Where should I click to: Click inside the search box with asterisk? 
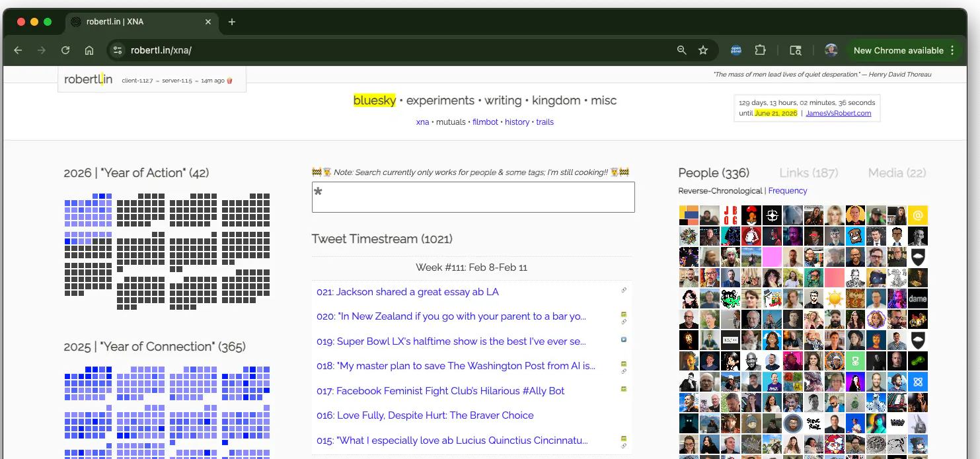[x=473, y=197]
